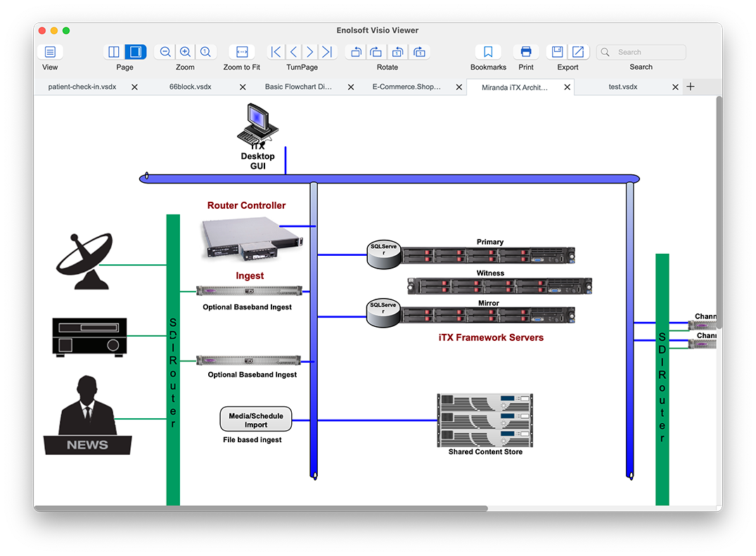Click the horizontal scrollbar at bottom
This screenshot has width=756, height=556.
(260, 508)
